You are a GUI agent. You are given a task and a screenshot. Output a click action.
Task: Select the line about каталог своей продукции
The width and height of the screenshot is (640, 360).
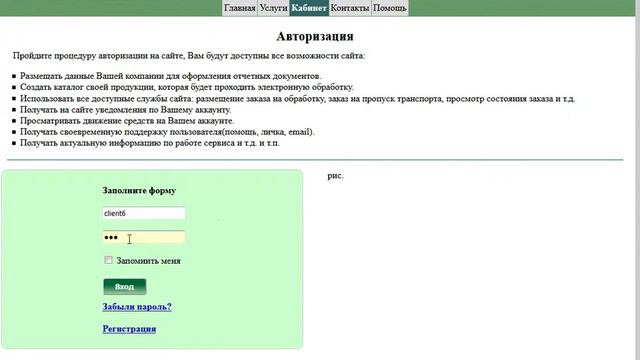pyautogui.click(x=187, y=87)
